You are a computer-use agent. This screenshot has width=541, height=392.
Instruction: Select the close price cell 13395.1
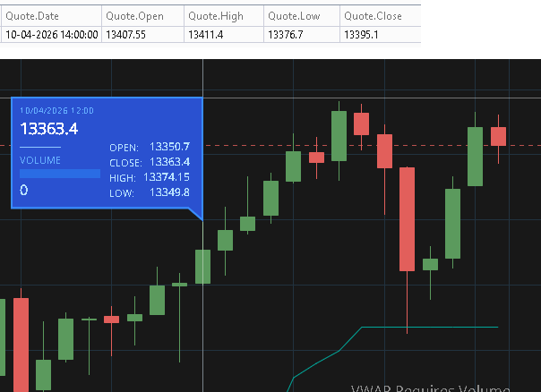click(x=363, y=35)
